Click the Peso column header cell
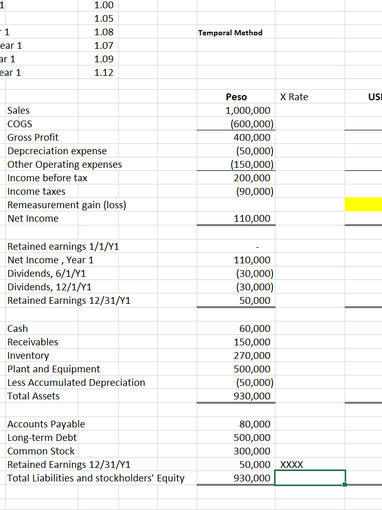 tap(236, 97)
